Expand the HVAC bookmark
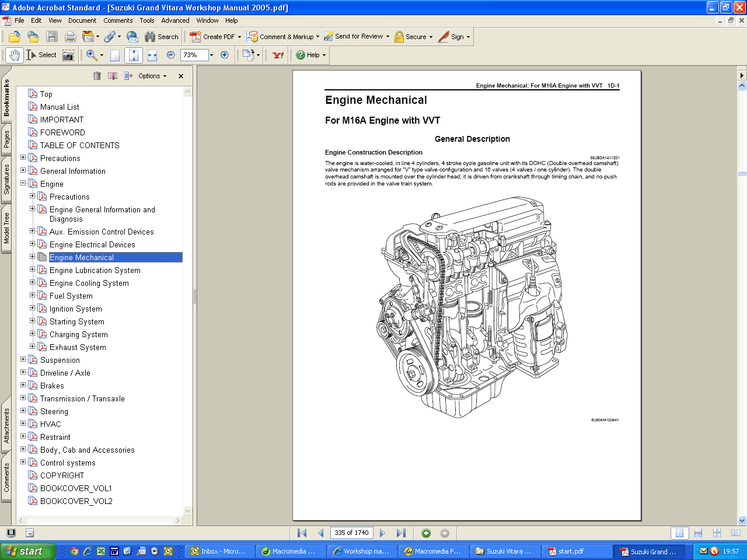Screen dimensions: 747x560 tap(23, 423)
